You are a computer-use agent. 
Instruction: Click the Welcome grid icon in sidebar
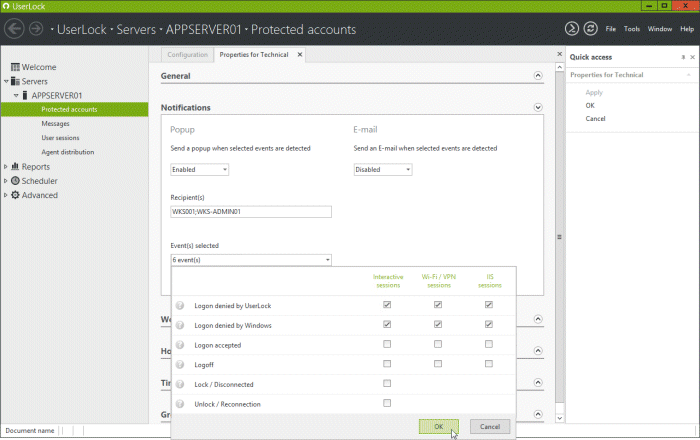pos(15,67)
